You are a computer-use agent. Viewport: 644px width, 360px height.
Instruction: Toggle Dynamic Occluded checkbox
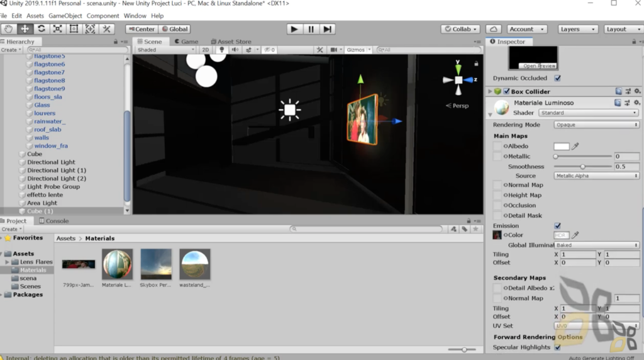tap(557, 78)
